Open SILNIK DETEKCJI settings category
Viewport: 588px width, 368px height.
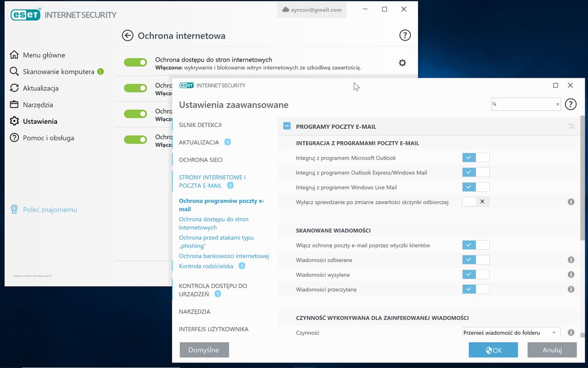[x=200, y=125]
